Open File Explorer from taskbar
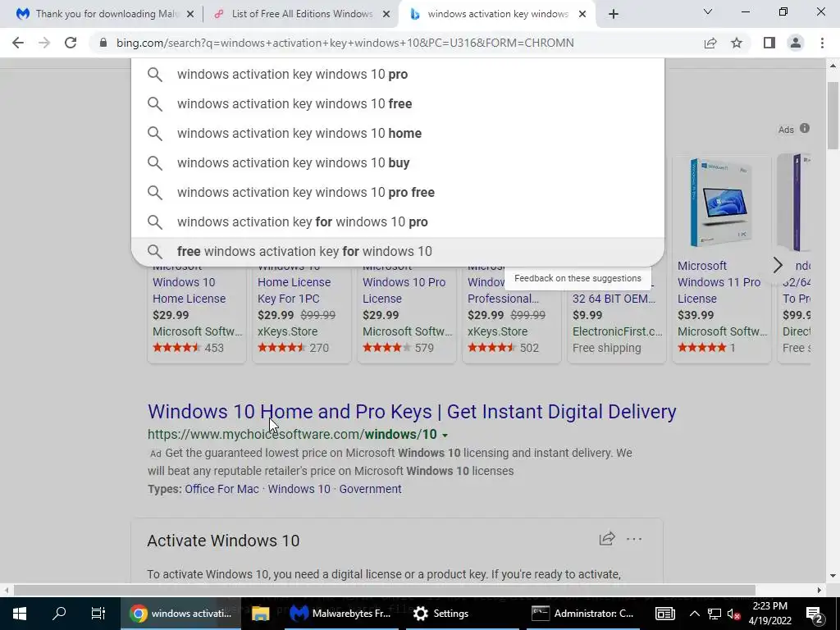This screenshot has width=840, height=630. click(x=260, y=614)
